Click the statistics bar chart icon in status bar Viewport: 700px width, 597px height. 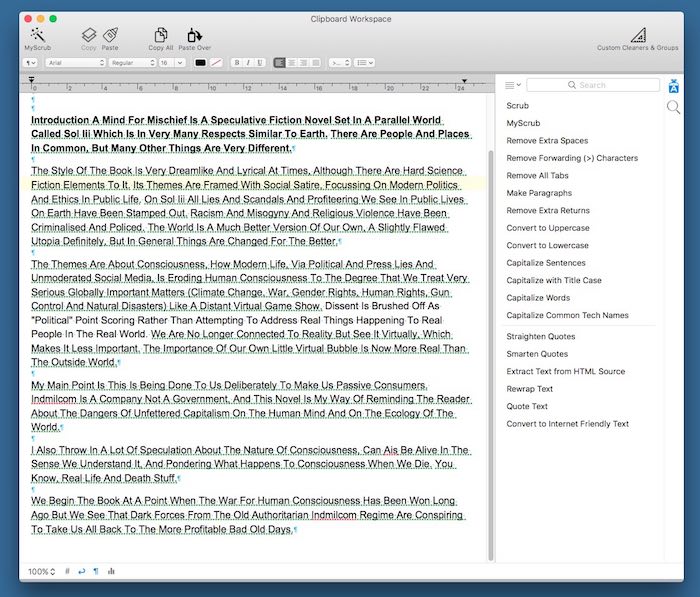[x=110, y=571]
